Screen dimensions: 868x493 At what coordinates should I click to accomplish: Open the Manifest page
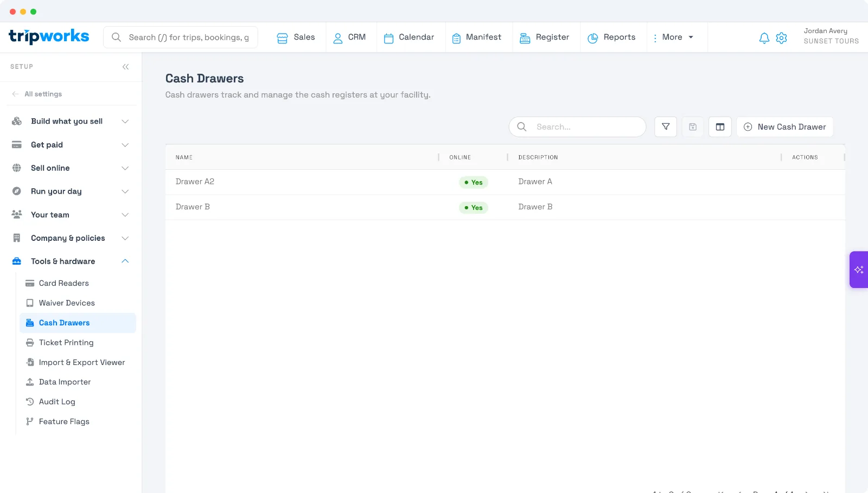477,37
